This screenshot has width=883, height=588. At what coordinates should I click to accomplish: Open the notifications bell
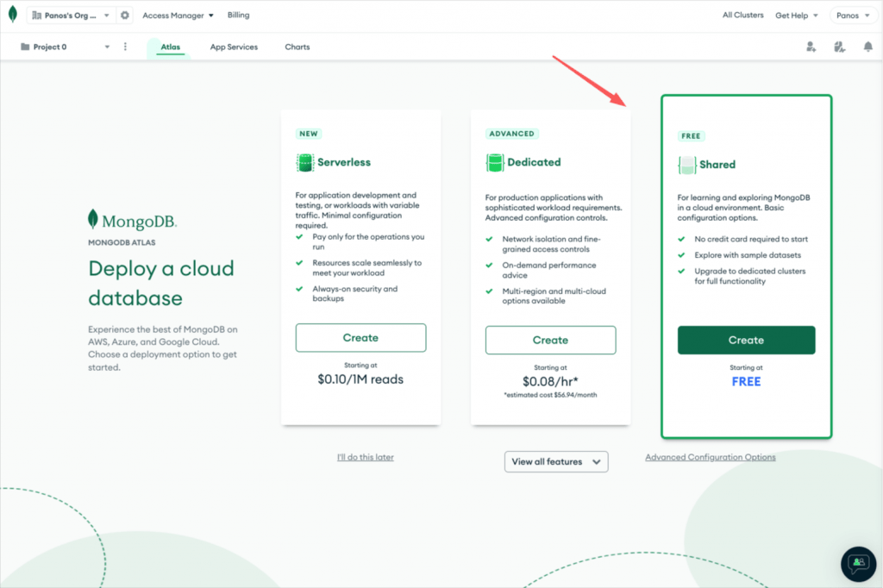click(867, 47)
